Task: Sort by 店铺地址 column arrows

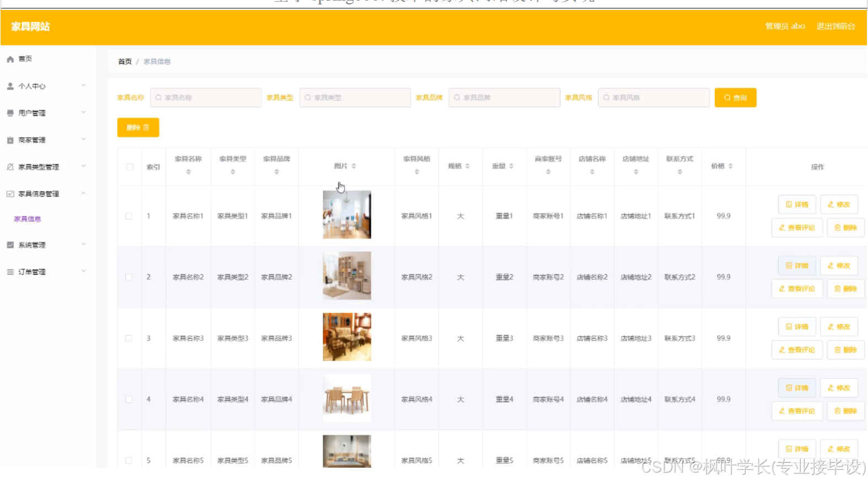Action: click(636, 172)
